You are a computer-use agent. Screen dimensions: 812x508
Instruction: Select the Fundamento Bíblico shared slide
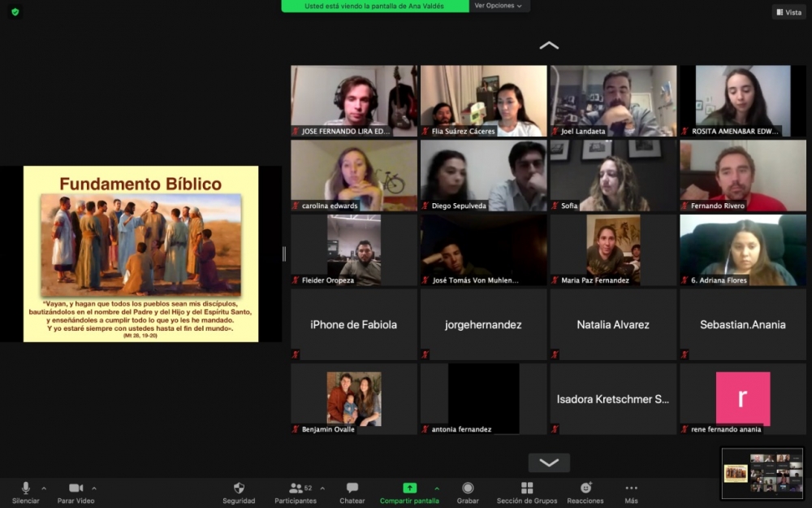pyautogui.click(x=140, y=254)
